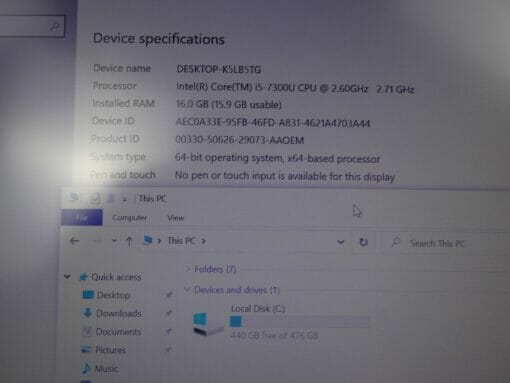Click the This PC icon in address bar

click(x=148, y=240)
